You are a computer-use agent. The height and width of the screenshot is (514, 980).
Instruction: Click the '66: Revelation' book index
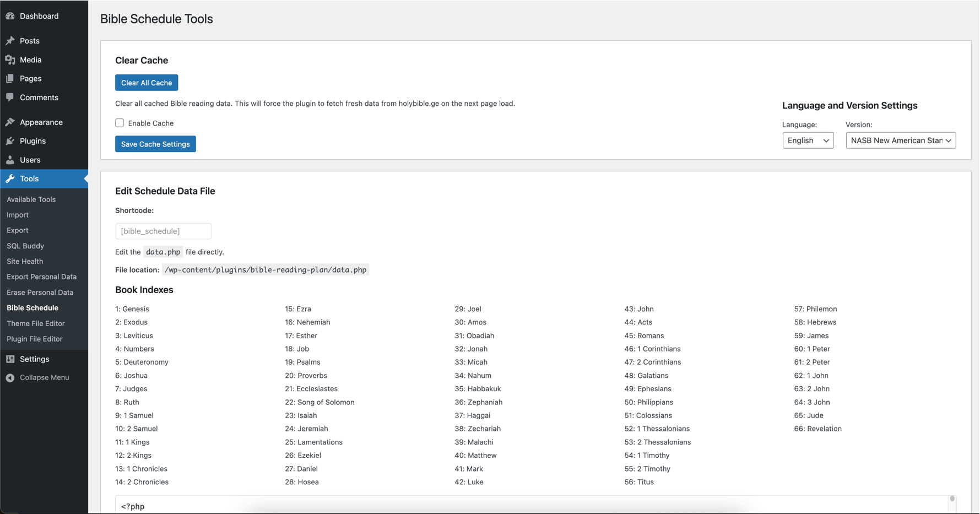(817, 429)
